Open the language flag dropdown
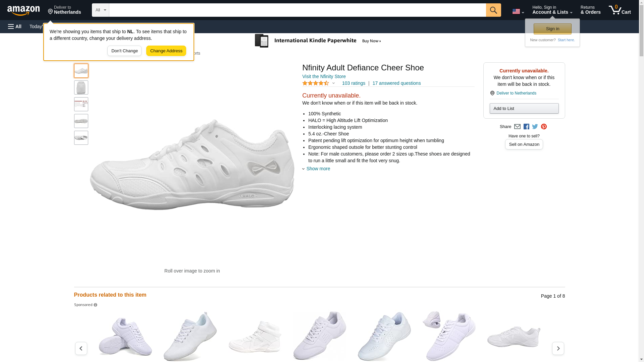 click(518, 11)
